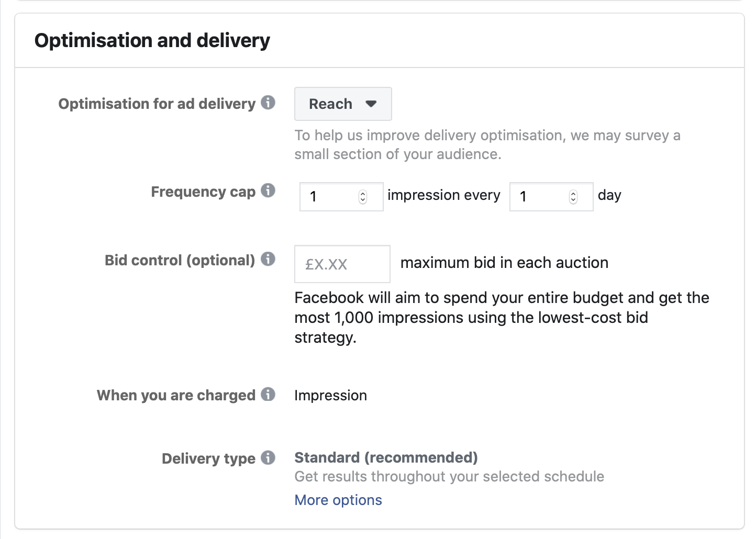Image resolution: width=756 pixels, height=539 pixels.
Task: Open info icon beside Optimisation for ad delivery
Action: tap(268, 103)
